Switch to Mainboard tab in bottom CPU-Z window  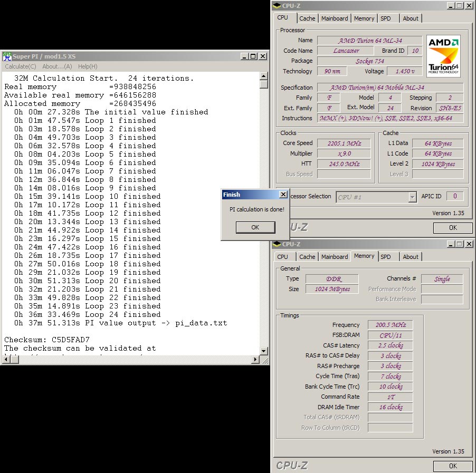[335, 257]
